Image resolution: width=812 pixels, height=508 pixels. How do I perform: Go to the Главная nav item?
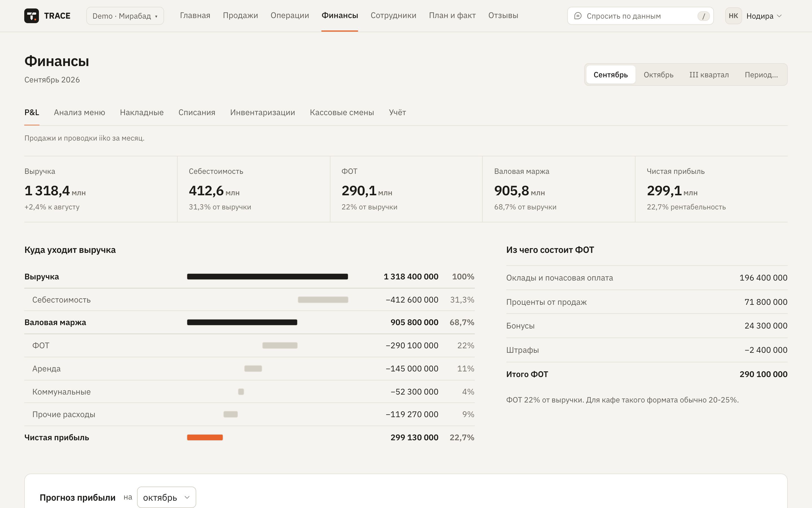pyautogui.click(x=195, y=16)
